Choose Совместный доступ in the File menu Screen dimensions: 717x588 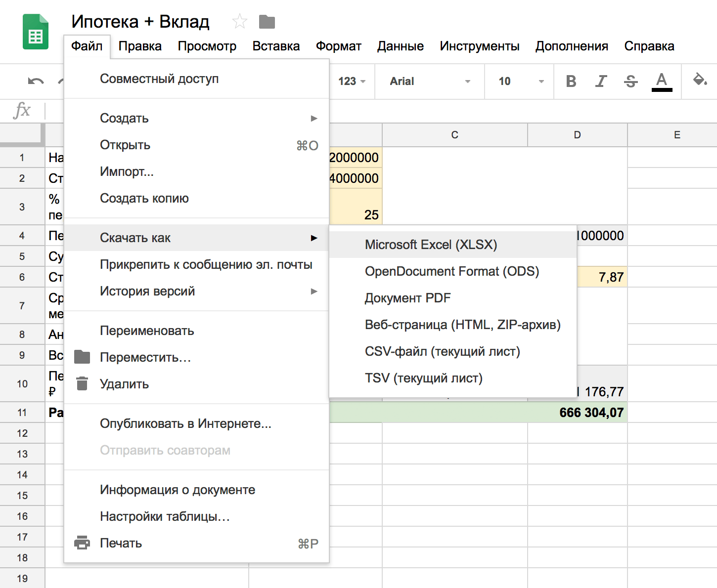[197, 79]
